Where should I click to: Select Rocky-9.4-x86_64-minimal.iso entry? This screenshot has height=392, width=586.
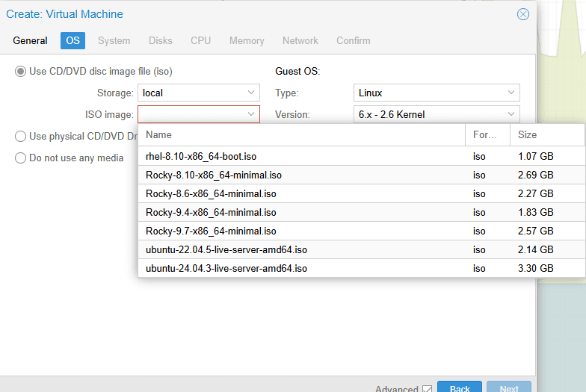point(361,212)
